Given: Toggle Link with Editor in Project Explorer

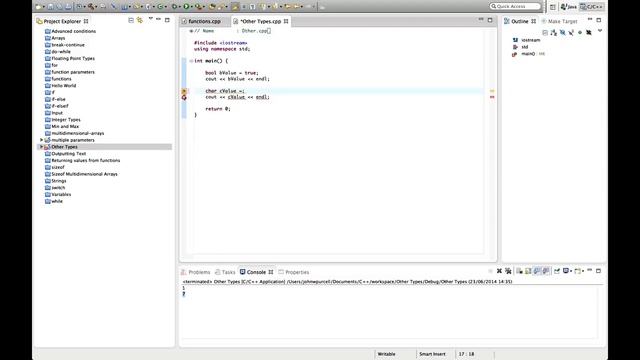Looking at the screenshot, I should tap(140, 20).
